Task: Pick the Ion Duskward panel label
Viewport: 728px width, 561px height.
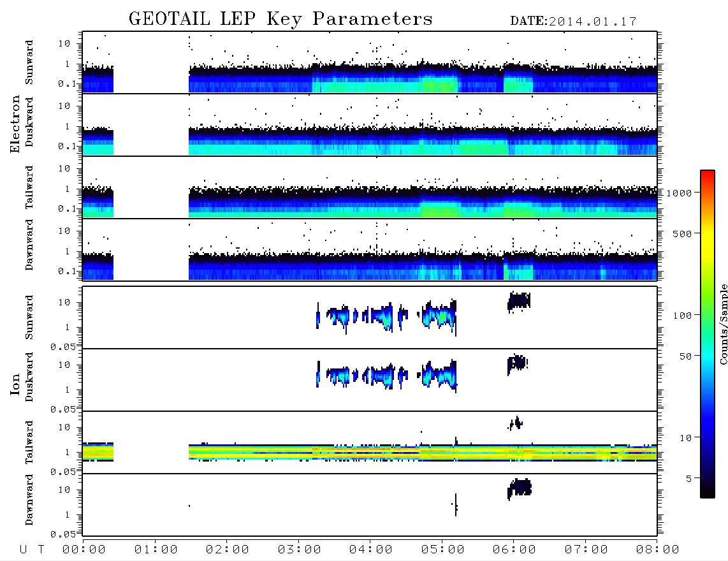Action: (29, 377)
